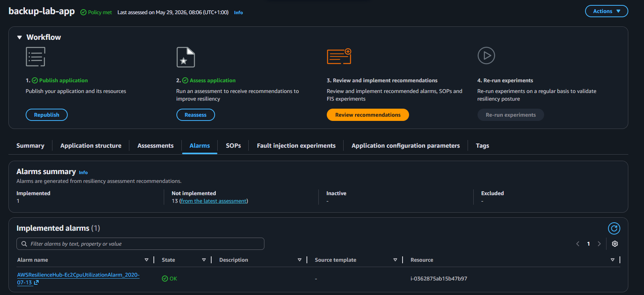This screenshot has width=644, height=295.
Task: Open AWSResilienceHub-Ec2CpuUtilizationAlarm link
Action: 78,279
